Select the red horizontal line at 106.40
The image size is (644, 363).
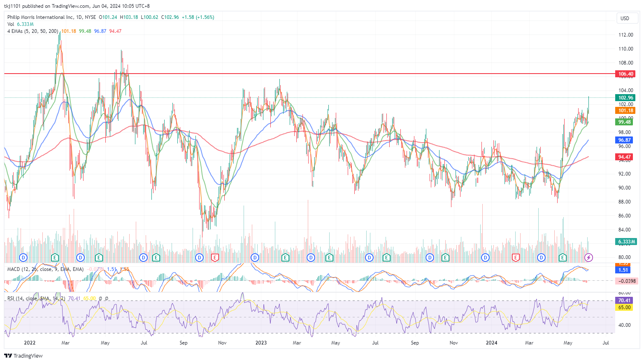click(x=309, y=74)
